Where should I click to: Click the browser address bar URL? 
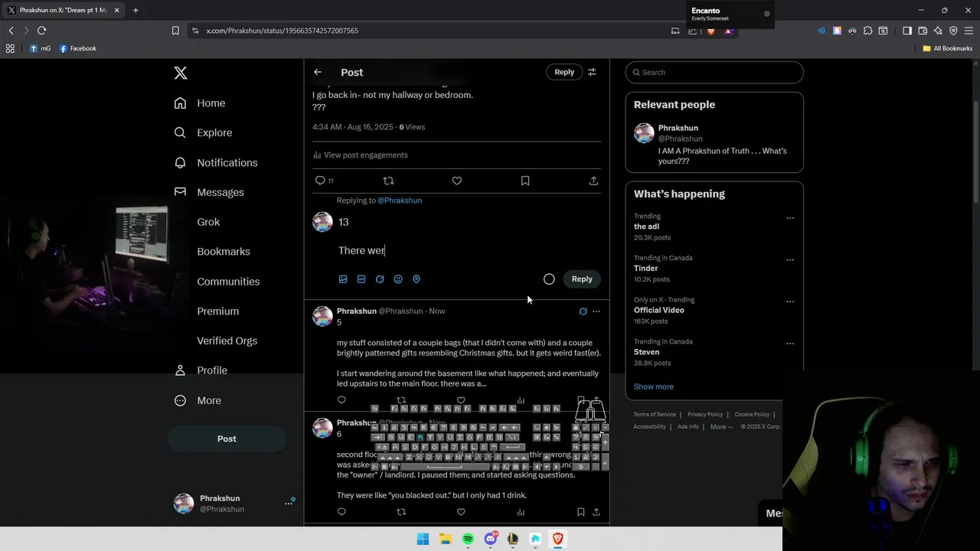tap(283, 31)
